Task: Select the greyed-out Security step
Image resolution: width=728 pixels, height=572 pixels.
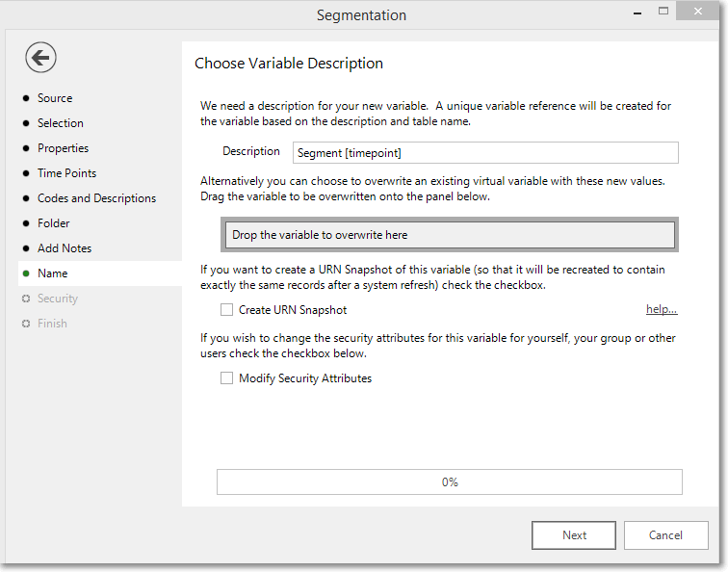Action: click(x=58, y=299)
